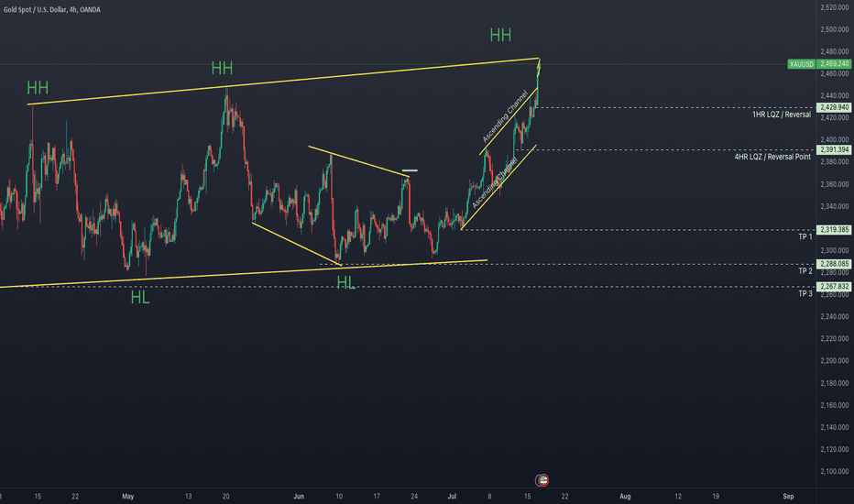Viewport: 854px width, 504px height.
Task: Select the XAUUSD symbol tag on price axis
Action: point(801,64)
